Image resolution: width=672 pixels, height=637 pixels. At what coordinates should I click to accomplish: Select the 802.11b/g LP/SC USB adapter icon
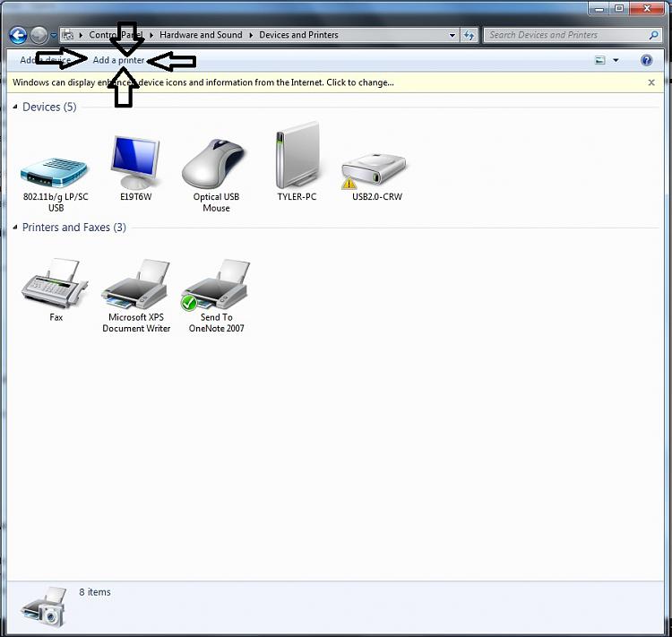(55, 173)
